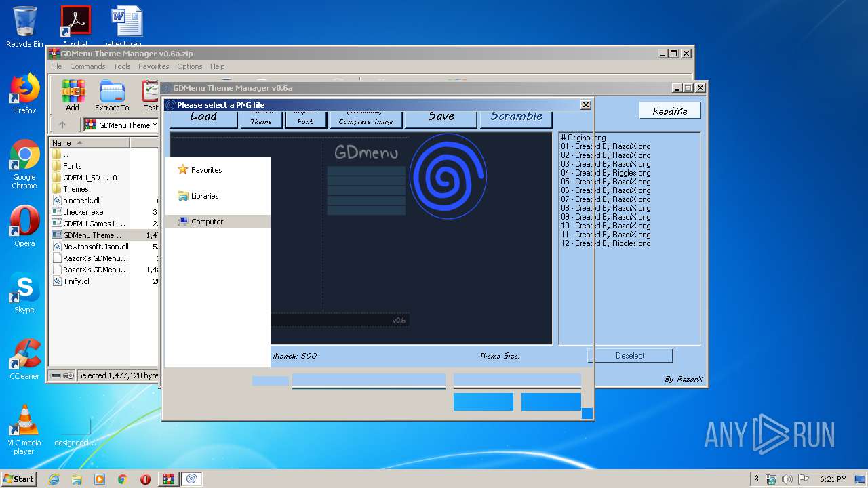Image resolution: width=868 pixels, height=488 pixels.
Task: Click the blue Dreamcast swirl preview image
Action: click(448, 176)
